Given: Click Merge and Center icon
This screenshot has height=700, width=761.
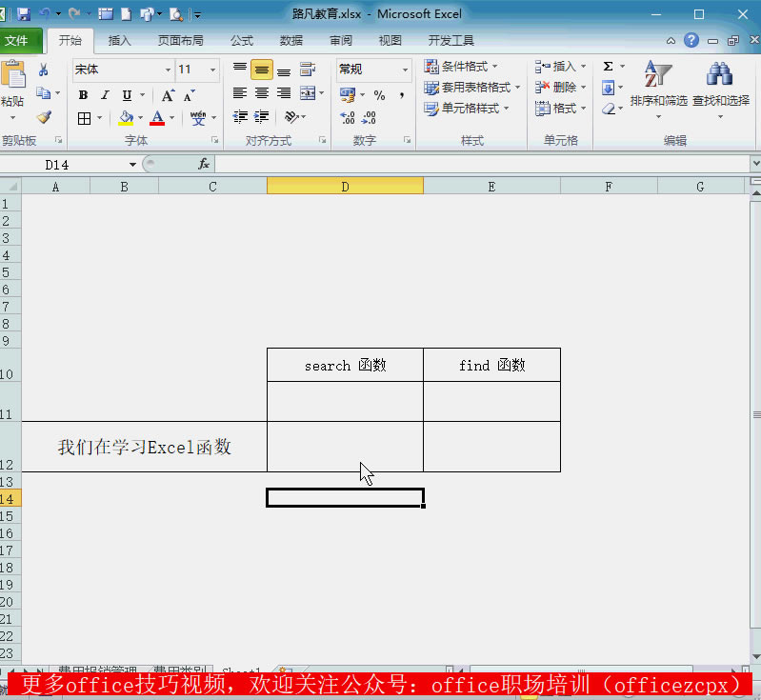Looking at the screenshot, I should coord(308,92).
